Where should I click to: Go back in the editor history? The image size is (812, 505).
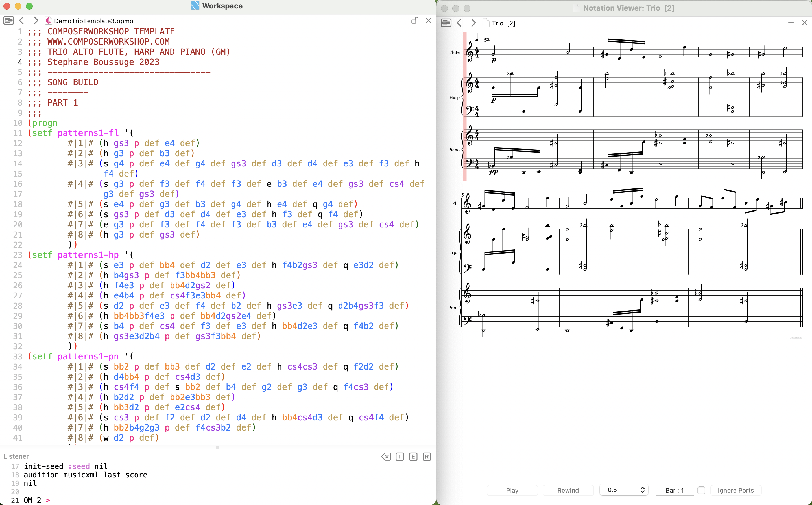22,21
